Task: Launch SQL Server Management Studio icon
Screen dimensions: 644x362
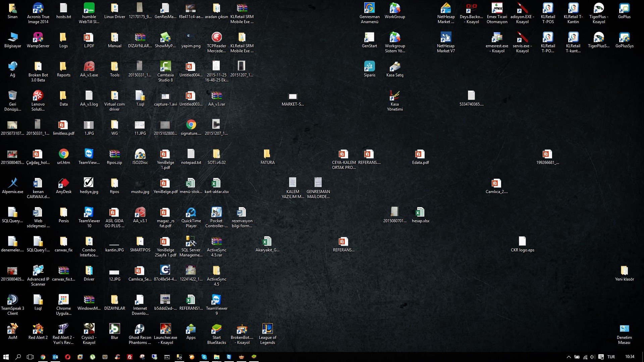Action: coord(191,246)
